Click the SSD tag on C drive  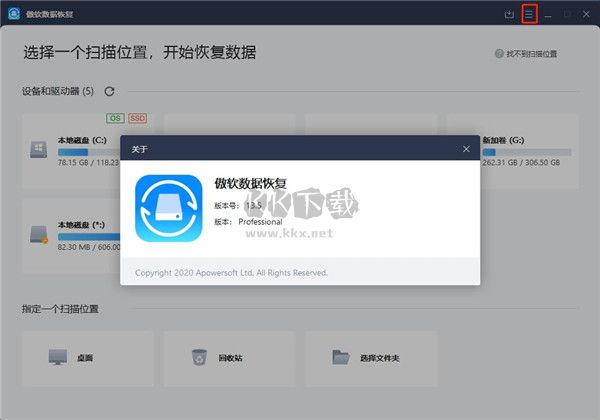point(136,118)
